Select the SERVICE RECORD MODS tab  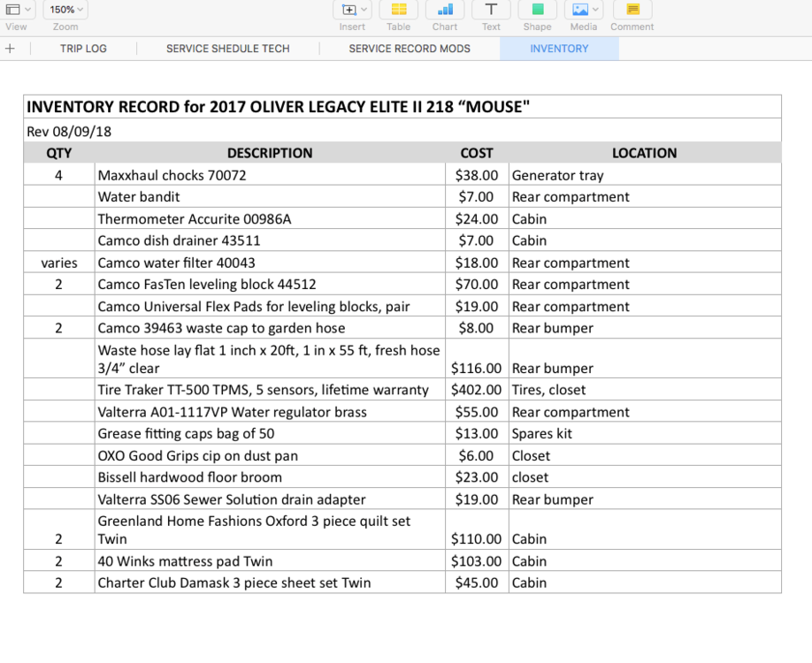410,49
